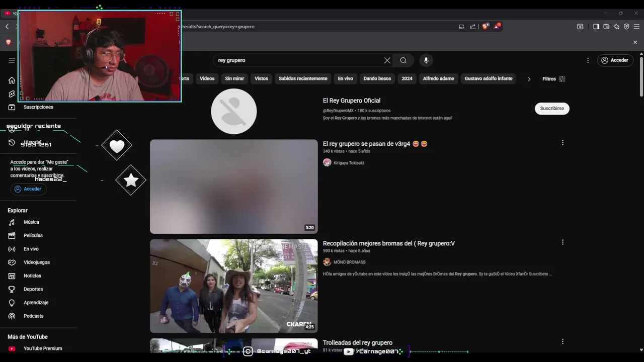Toggle the browser sidebar panel icon
Image resolution: width=644 pixels, height=362 pixels.
[596, 27]
